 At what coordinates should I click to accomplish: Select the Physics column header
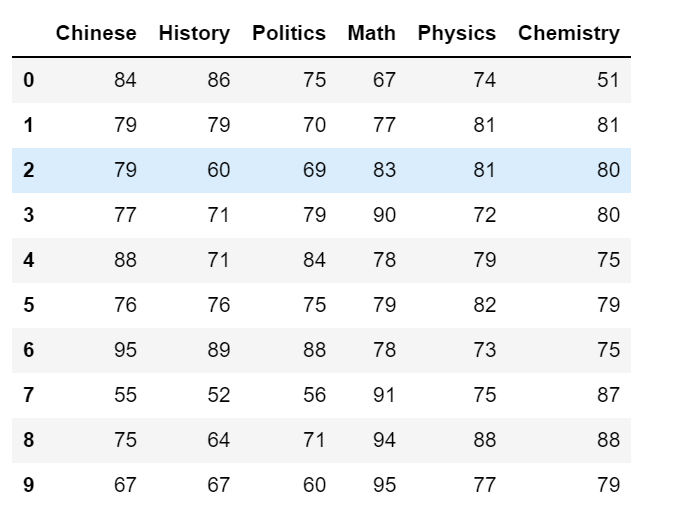[457, 34]
